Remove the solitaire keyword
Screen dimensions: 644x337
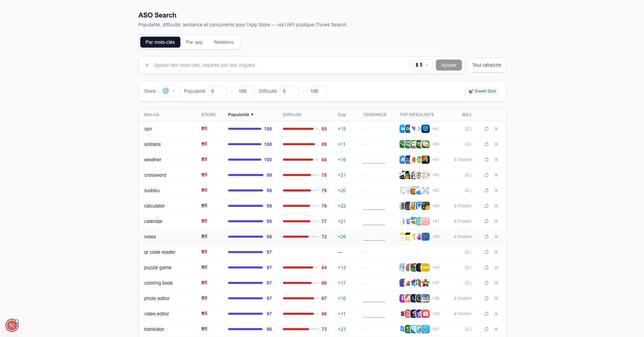point(496,144)
